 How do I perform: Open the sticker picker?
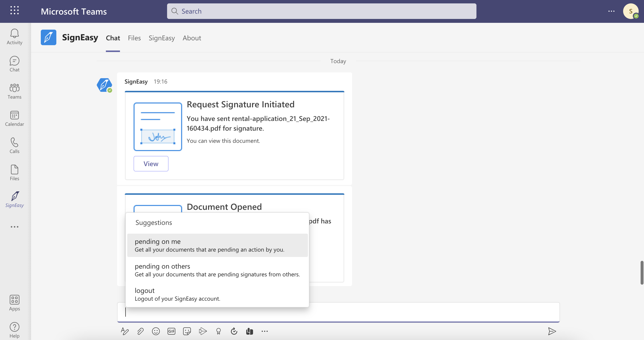[187, 331]
